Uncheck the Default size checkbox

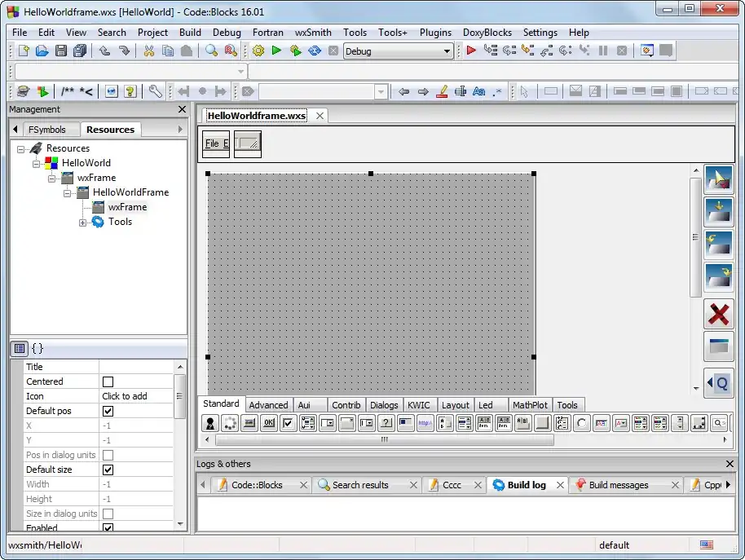pos(108,470)
